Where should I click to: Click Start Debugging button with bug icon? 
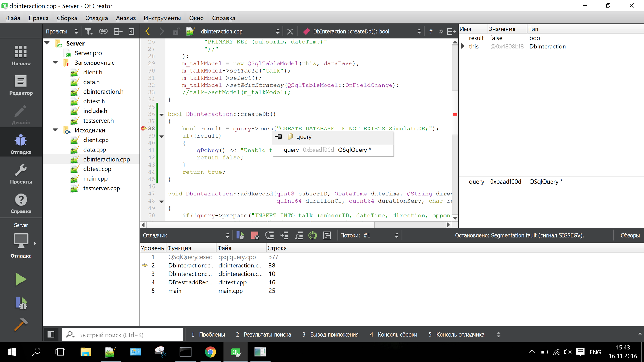(x=21, y=303)
